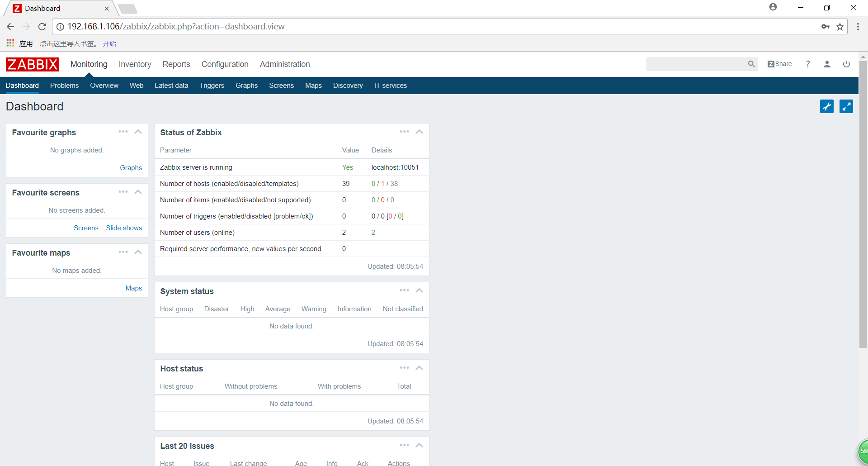Collapse the Favourite maps widget
This screenshot has height=466, width=868.
pos(138,252)
